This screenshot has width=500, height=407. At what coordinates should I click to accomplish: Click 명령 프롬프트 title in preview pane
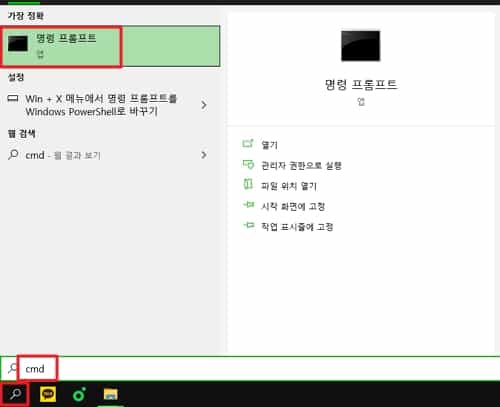pyautogui.click(x=361, y=84)
